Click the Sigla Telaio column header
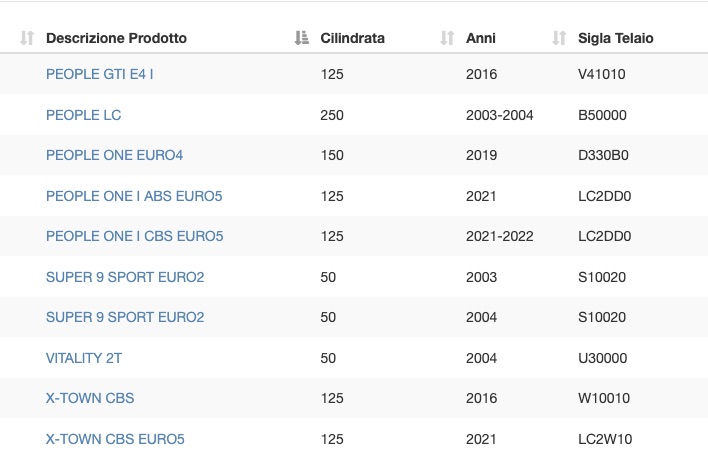The image size is (708, 466). [x=615, y=38]
